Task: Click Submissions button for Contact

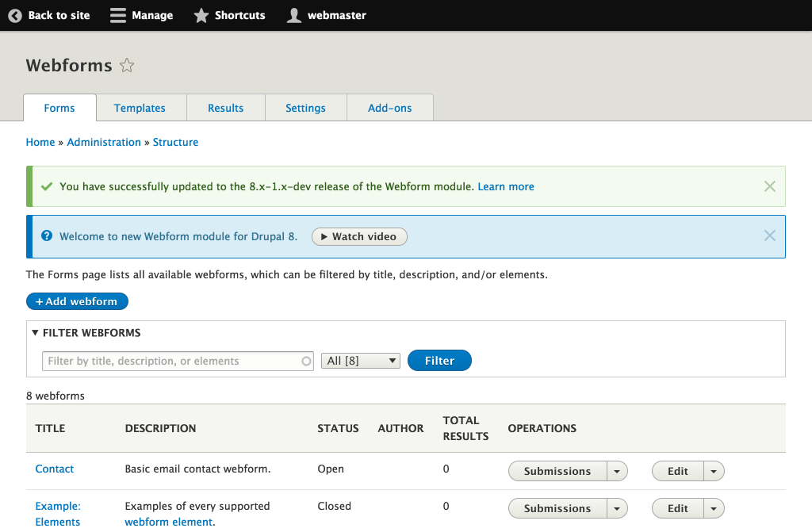Action: pos(557,472)
